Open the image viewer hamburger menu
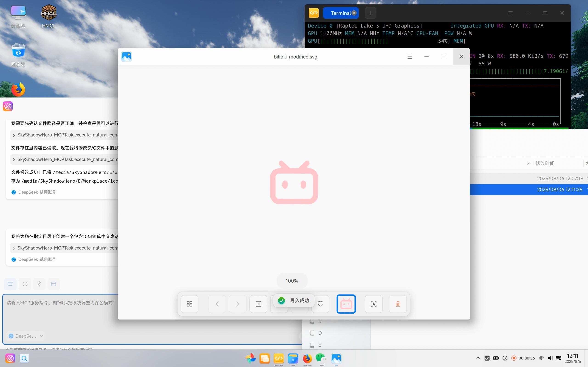The width and height of the screenshot is (588, 367). tap(409, 57)
